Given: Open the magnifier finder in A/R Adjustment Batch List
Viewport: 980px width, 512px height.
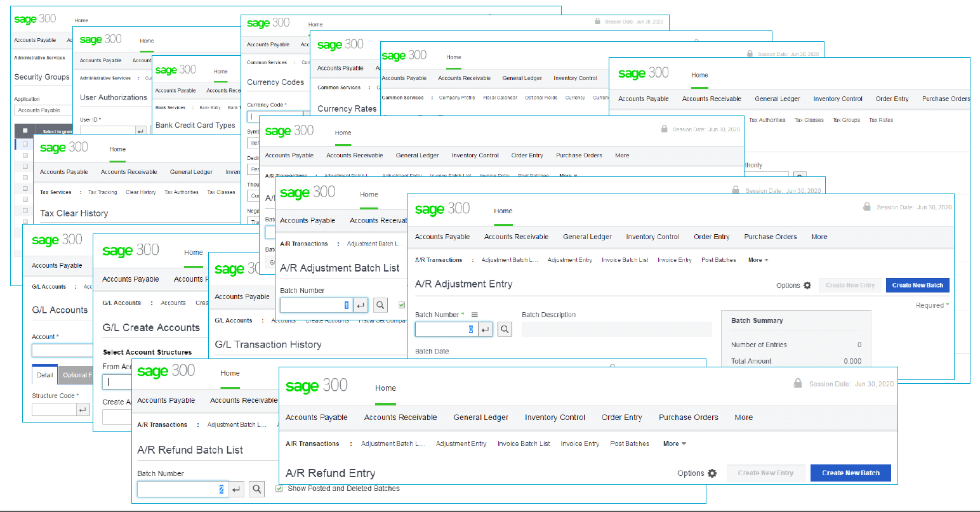Looking at the screenshot, I should (x=380, y=305).
